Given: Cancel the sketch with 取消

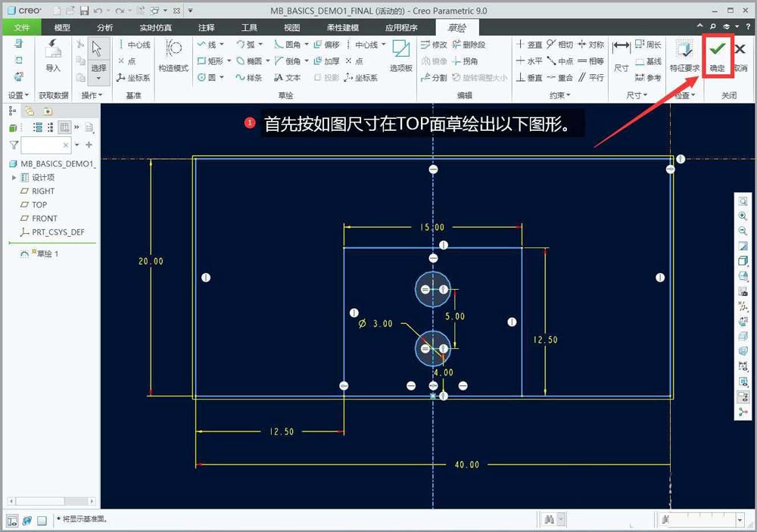Looking at the screenshot, I should click(x=740, y=55).
